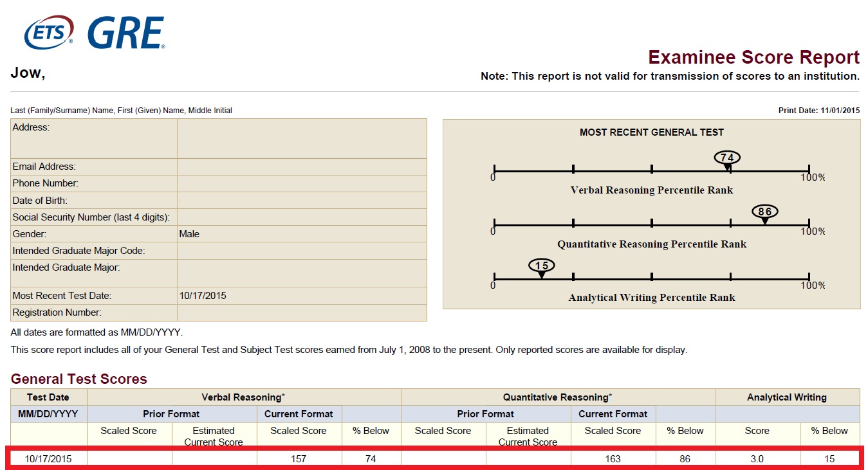Click the Analytical Writing score 3.0

pos(757,459)
